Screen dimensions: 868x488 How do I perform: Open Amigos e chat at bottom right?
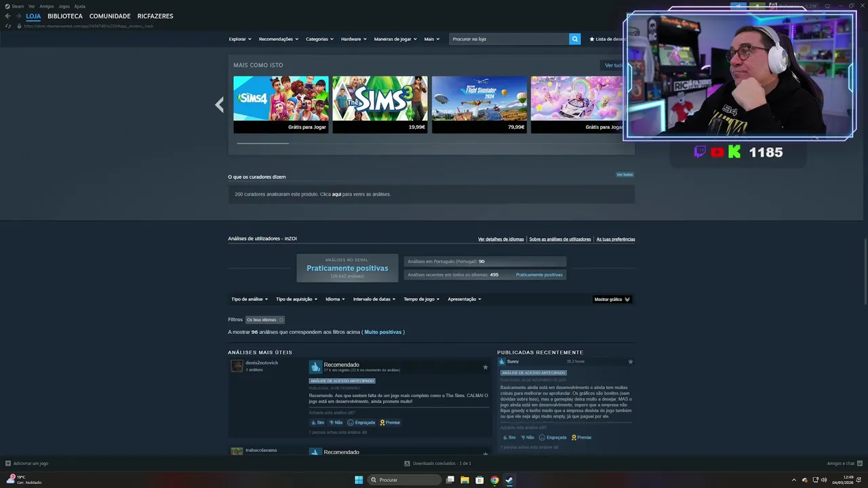(x=844, y=464)
